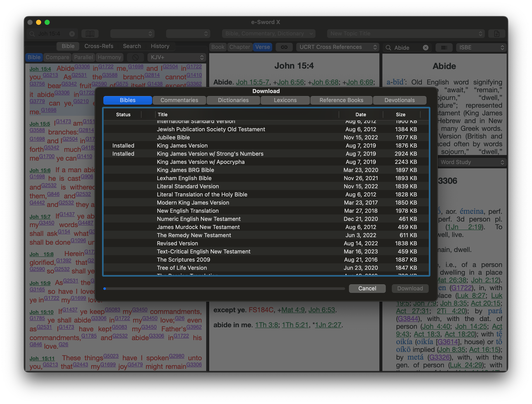
Task: Click the magnifier icon in Abide search
Action: [388, 48]
